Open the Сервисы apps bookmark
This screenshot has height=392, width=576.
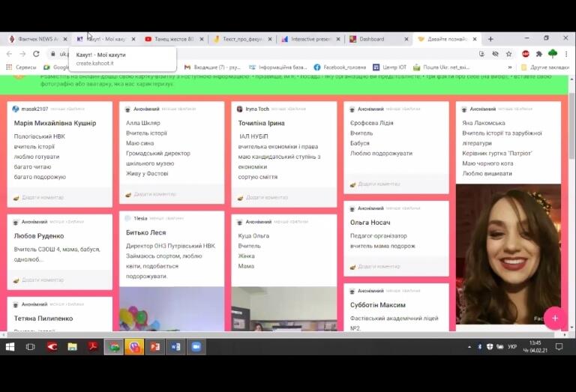(21, 67)
